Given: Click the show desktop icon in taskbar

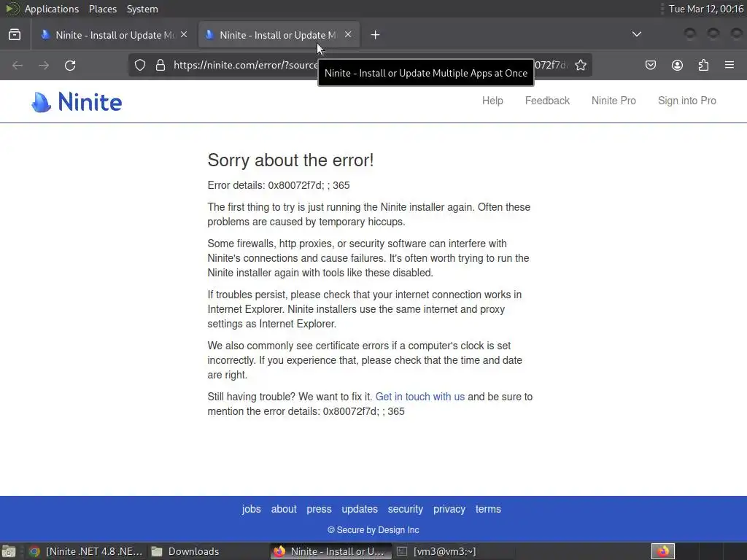Looking at the screenshot, I should [x=9, y=551].
